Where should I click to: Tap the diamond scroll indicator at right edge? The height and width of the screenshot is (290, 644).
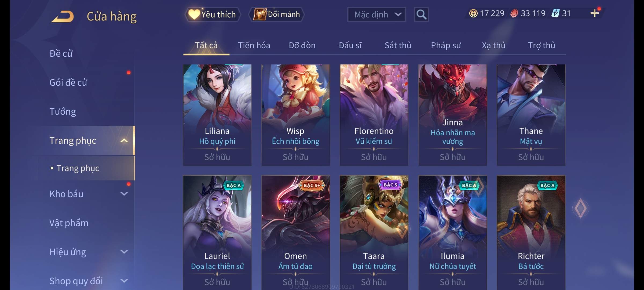(580, 208)
